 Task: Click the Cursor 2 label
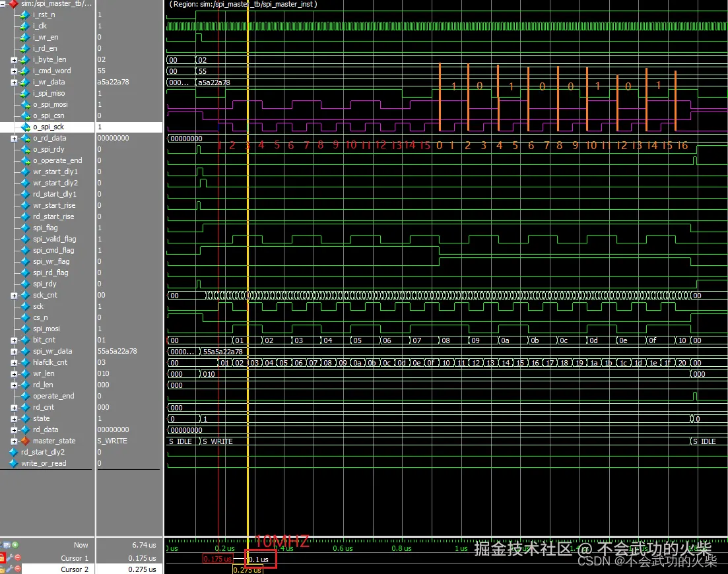pyautogui.click(x=75, y=569)
